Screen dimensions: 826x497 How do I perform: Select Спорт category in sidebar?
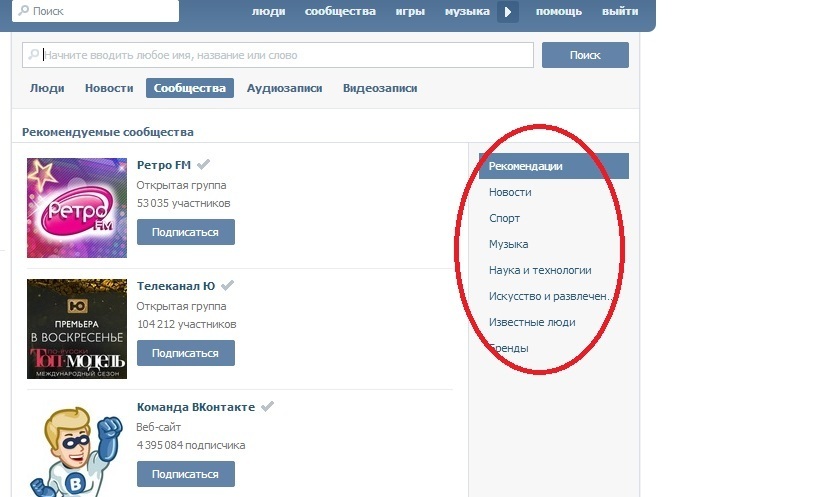pos(504,218)
